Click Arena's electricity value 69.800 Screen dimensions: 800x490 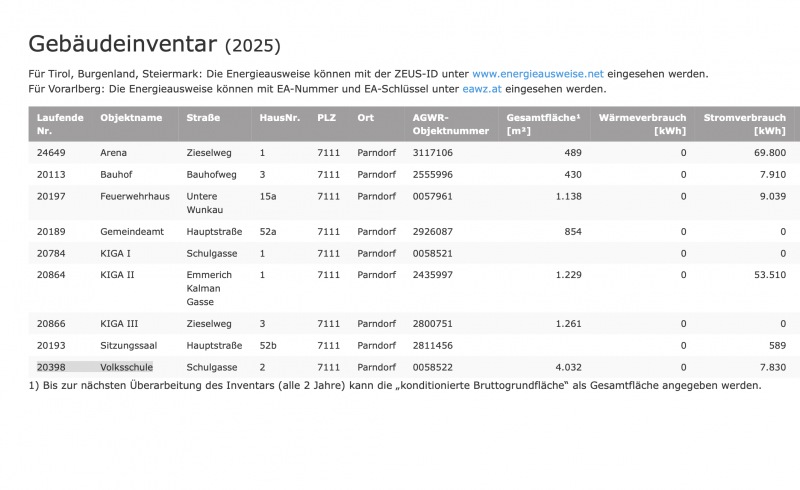769,153
